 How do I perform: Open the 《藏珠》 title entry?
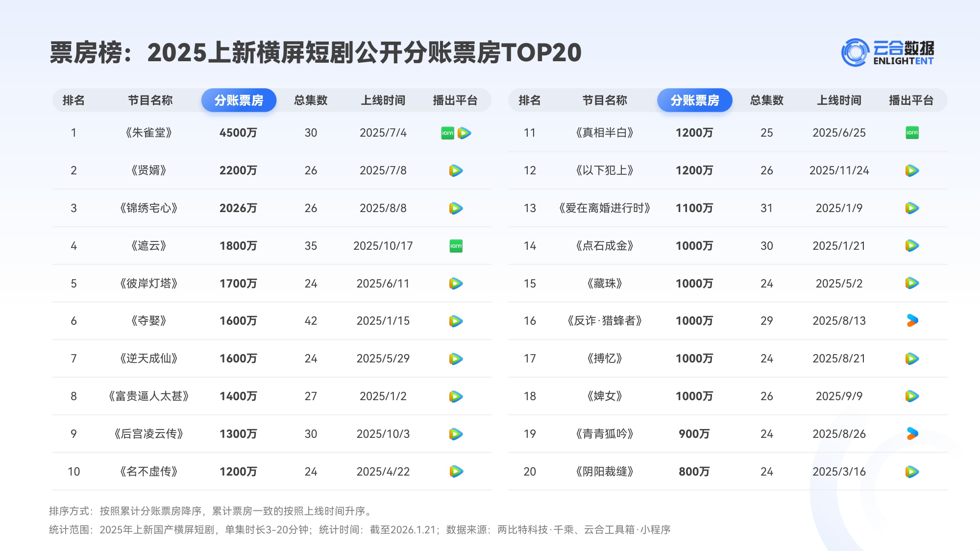(604, 283)
